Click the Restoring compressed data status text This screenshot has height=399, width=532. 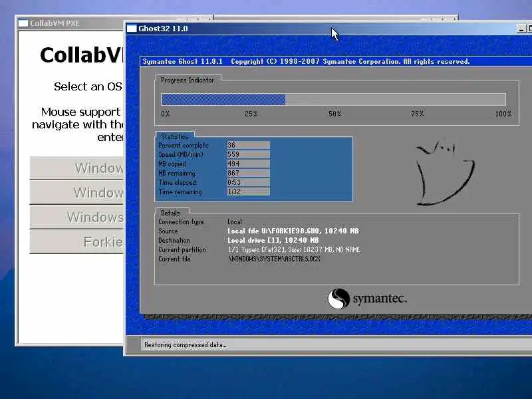(186, 344)
